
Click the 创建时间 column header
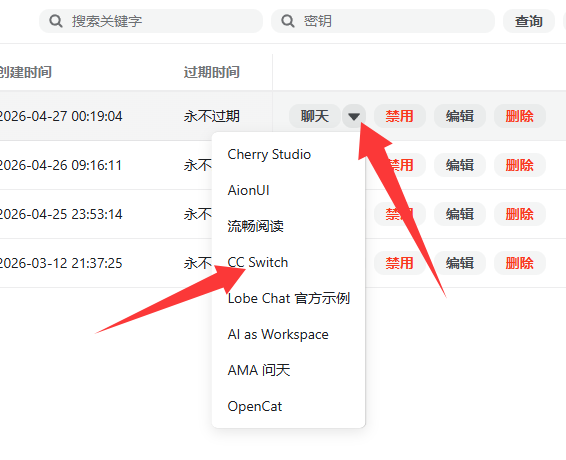coord(25,72)
